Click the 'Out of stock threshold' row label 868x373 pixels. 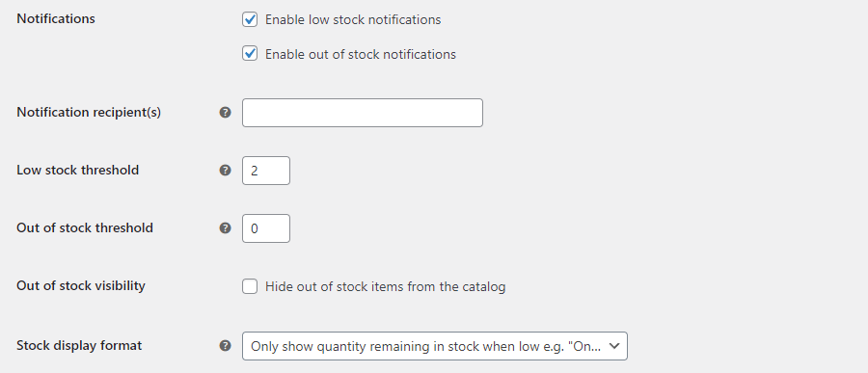[85, 227]
